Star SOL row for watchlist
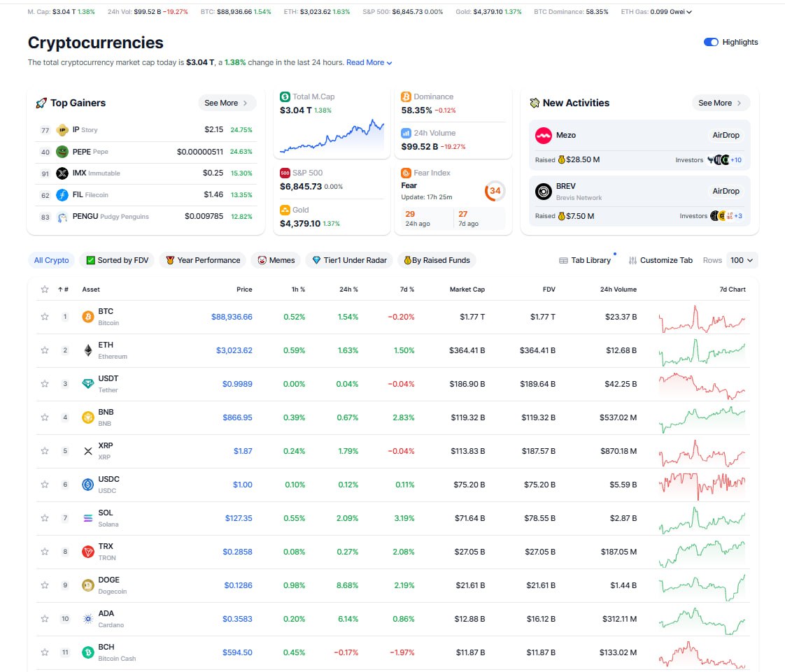 point(45,518)
